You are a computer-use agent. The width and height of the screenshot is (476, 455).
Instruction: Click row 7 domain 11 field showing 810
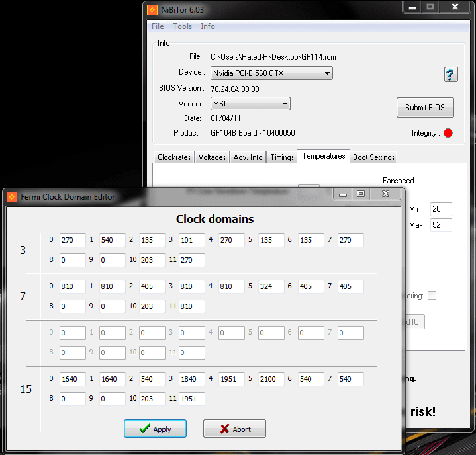[192, 306]
